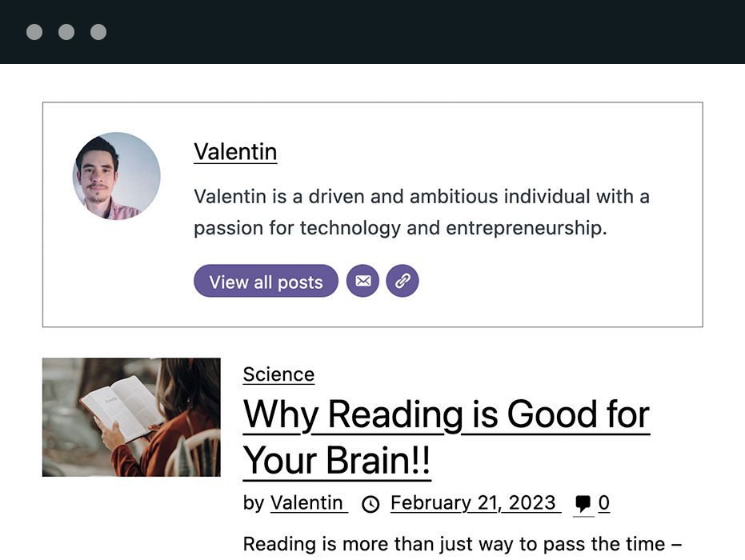The image size is (745, 560).
Task: Click the first window control dot
Action: coord(35,32)
